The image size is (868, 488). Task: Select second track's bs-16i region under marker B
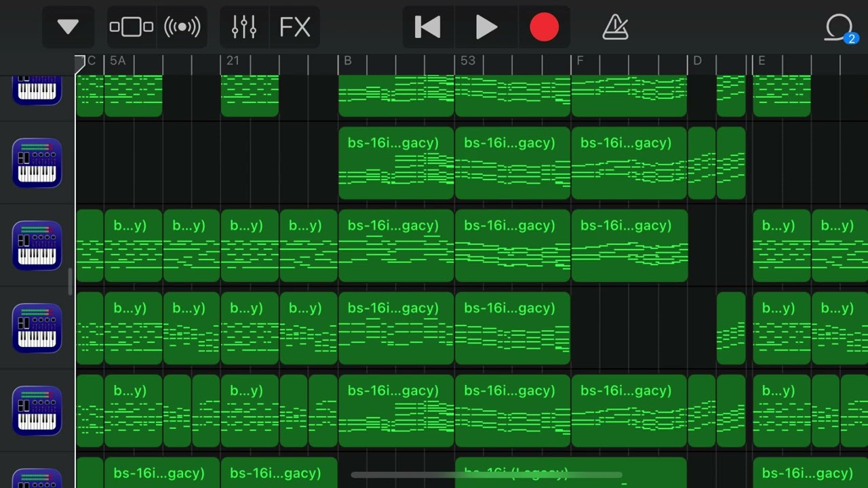click(396, 163)
